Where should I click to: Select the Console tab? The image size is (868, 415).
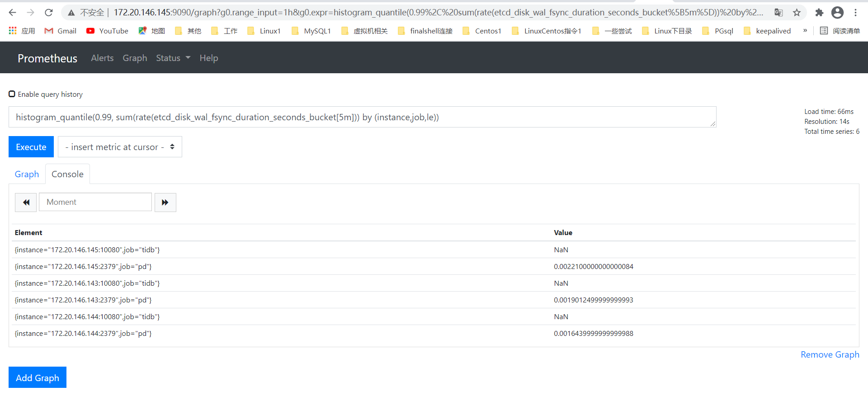point(67,174)
